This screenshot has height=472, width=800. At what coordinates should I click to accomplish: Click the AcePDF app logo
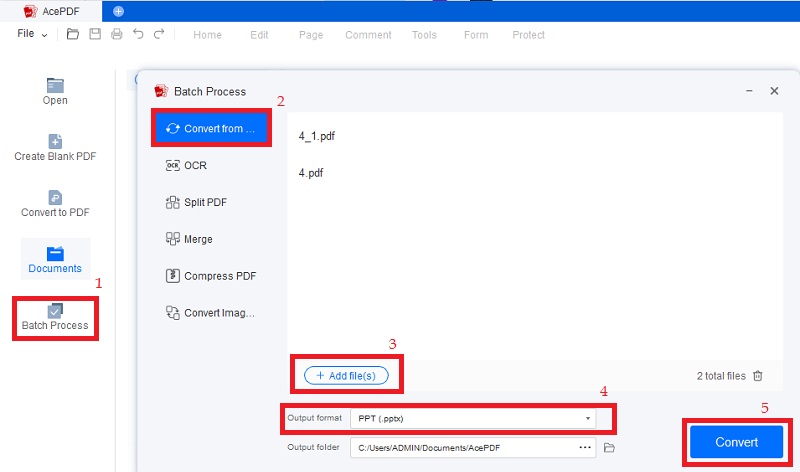click(x=31, y=11)
